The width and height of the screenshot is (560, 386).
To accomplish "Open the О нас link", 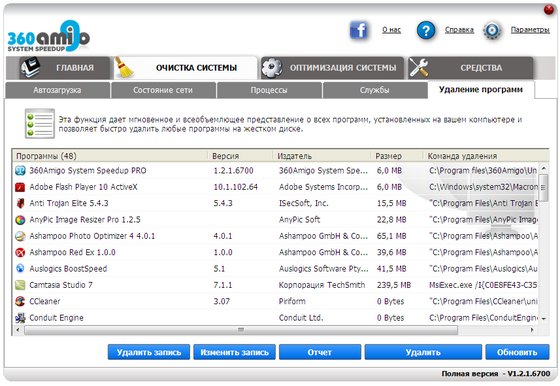I will click(391, 30).
